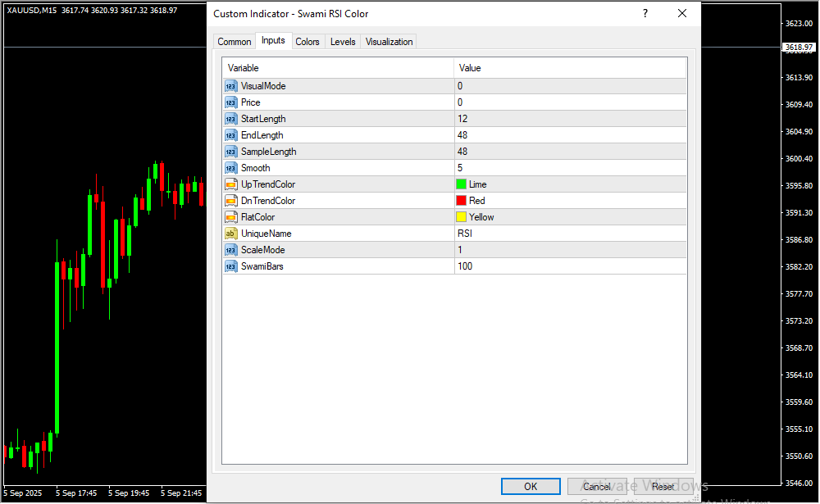Click the SwamiBars variable icon
820x504 pixels.
(230, 266)
